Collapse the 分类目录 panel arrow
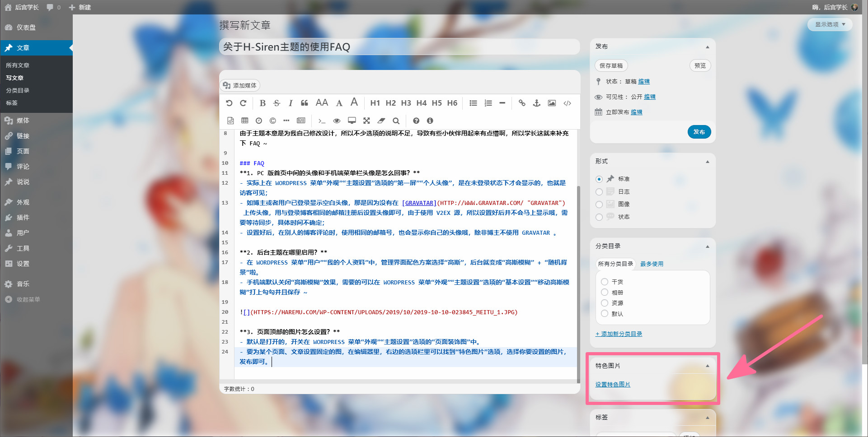 click(707, 246)
